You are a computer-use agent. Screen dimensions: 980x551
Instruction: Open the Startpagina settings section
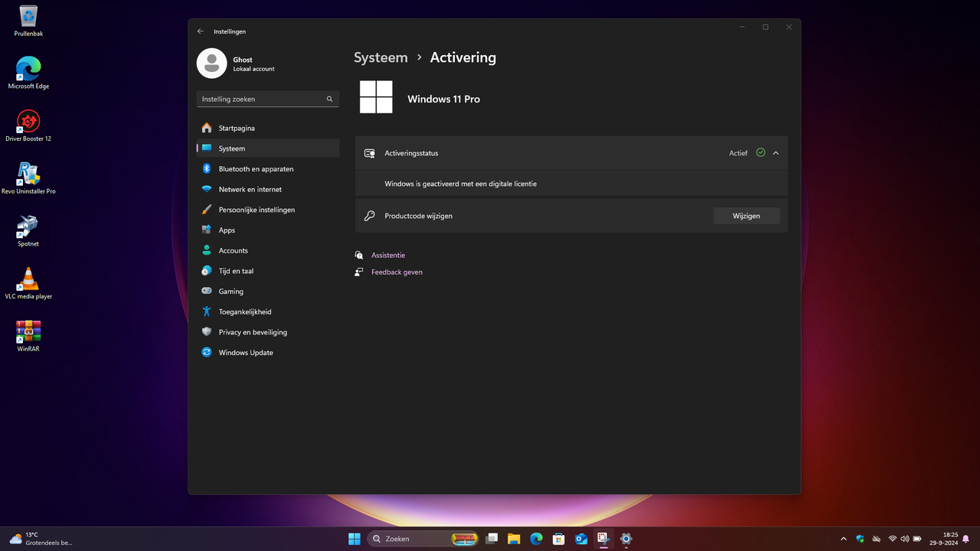pos(267,128)
